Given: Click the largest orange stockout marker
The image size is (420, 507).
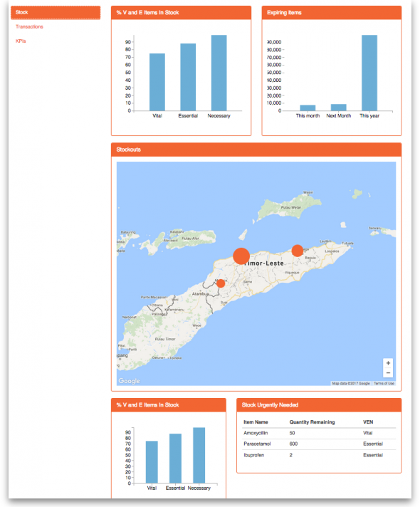Looking at the screenshot, I should (x=241, y=256).
